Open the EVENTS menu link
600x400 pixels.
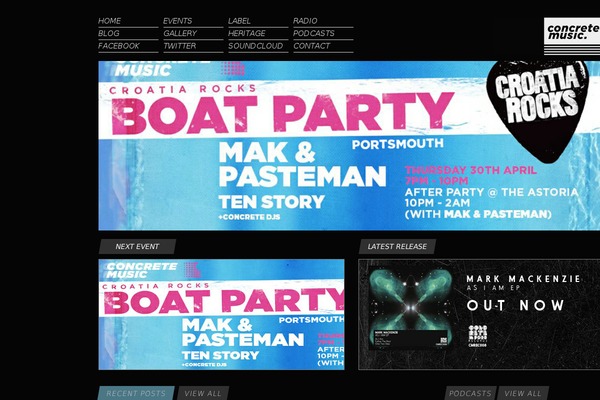pyautogui.click(x=178, y=21)
